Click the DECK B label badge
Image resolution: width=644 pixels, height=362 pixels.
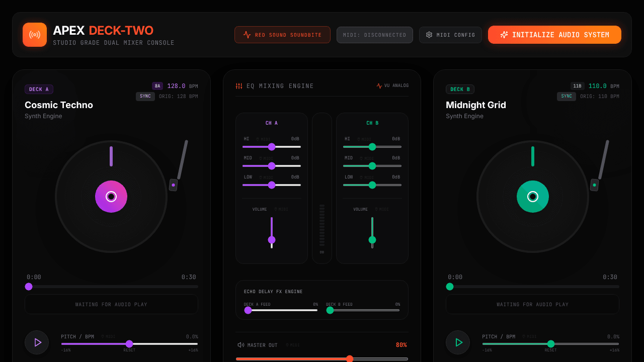(x=460, y=89)
